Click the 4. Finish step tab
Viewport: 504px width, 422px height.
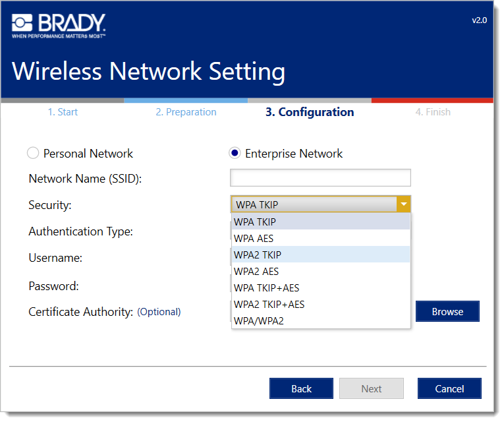[x=433, y=112]
